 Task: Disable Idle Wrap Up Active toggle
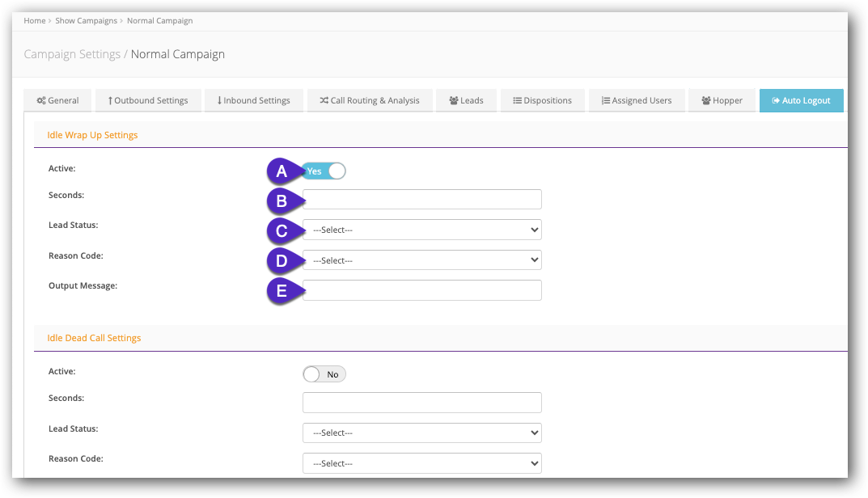tap(324, 171)
